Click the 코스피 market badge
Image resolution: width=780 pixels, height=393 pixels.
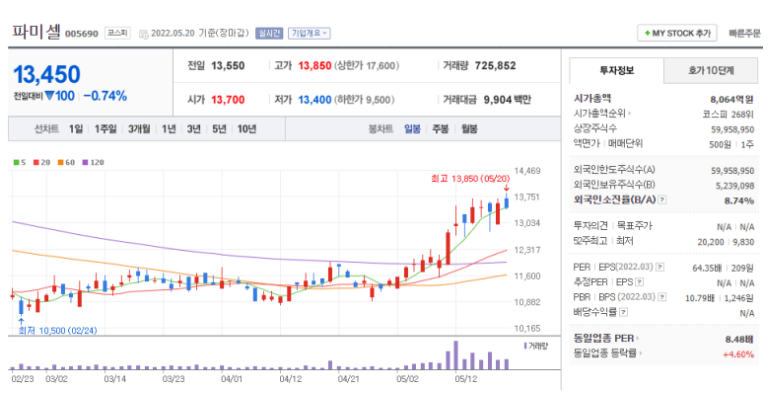tap(117, 33)
